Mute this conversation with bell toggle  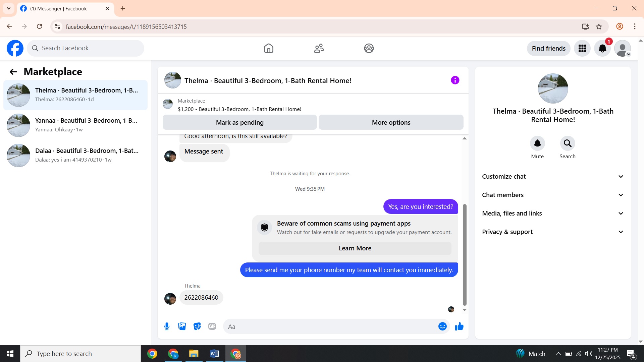tap(537, 143)
